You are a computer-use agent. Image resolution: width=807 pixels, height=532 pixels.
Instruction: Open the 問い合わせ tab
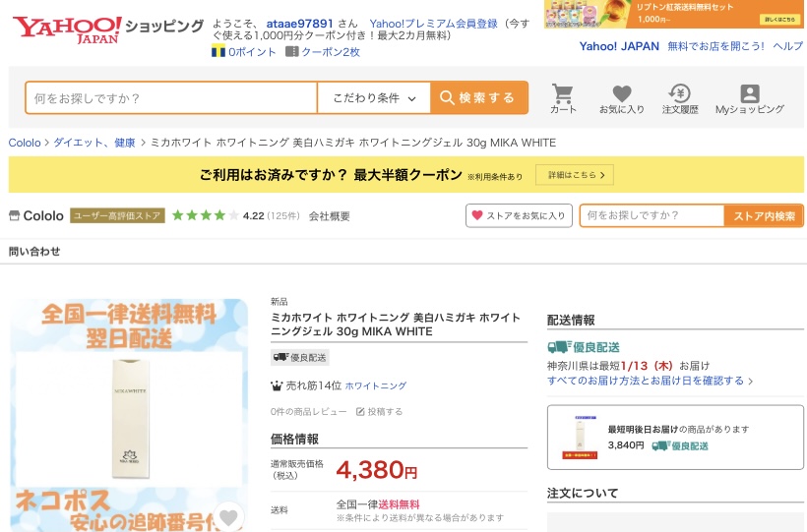pyautogui.click(x=34, y=252)
